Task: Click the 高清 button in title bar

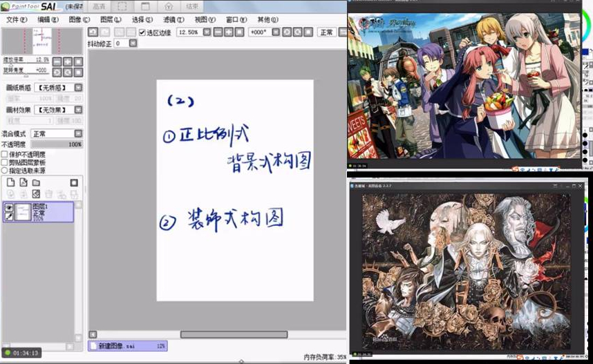Action: click(99, 6)
